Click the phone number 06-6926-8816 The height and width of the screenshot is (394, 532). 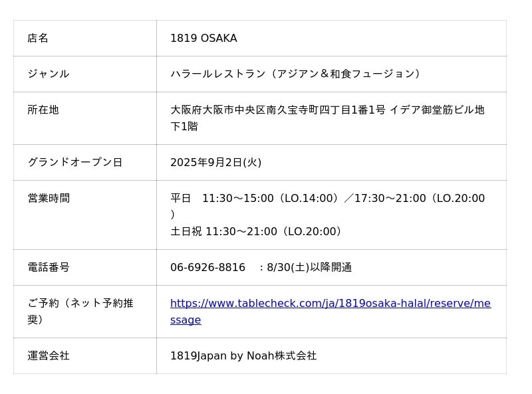coord(207,268)
